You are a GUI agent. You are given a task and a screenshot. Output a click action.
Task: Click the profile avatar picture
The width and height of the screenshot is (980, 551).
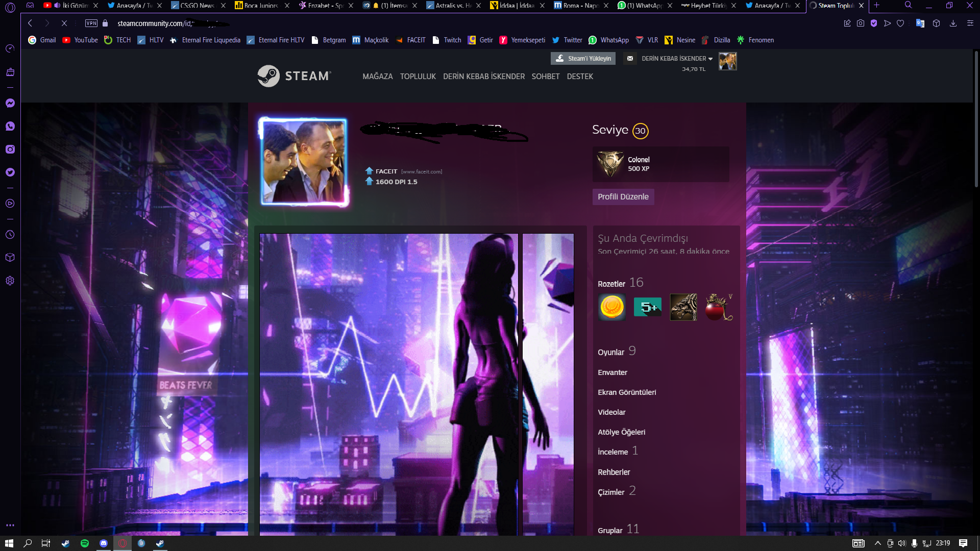[x=304, y=162]
